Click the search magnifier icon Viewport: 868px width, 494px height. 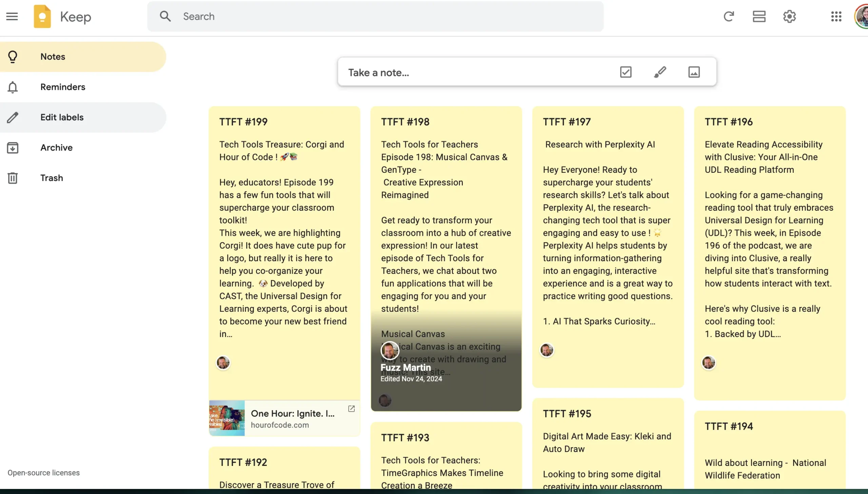(x=165, y=16)
